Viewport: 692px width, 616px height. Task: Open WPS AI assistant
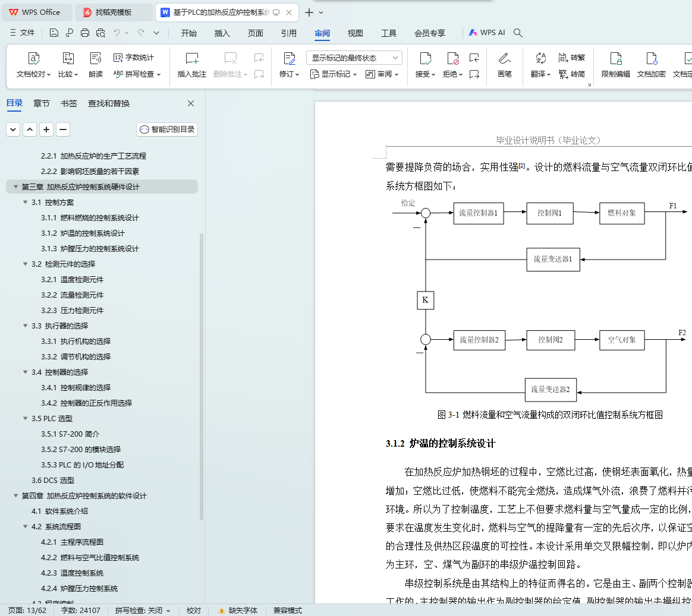point(487,33)
